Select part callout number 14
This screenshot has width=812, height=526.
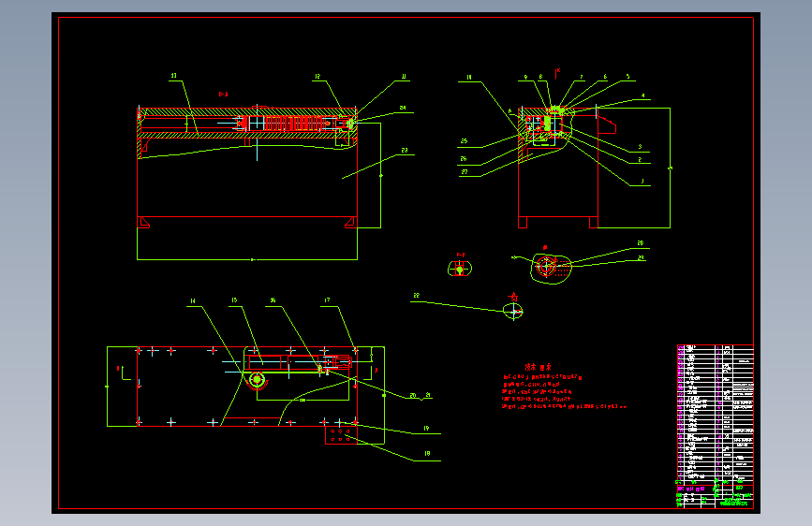click(x=193, y=300)
